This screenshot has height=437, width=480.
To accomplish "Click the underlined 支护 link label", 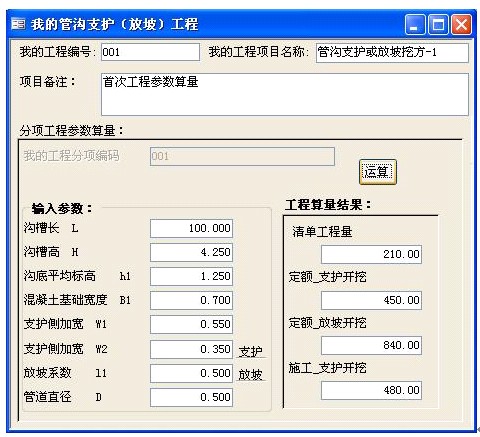I will (x=251, y=351).
